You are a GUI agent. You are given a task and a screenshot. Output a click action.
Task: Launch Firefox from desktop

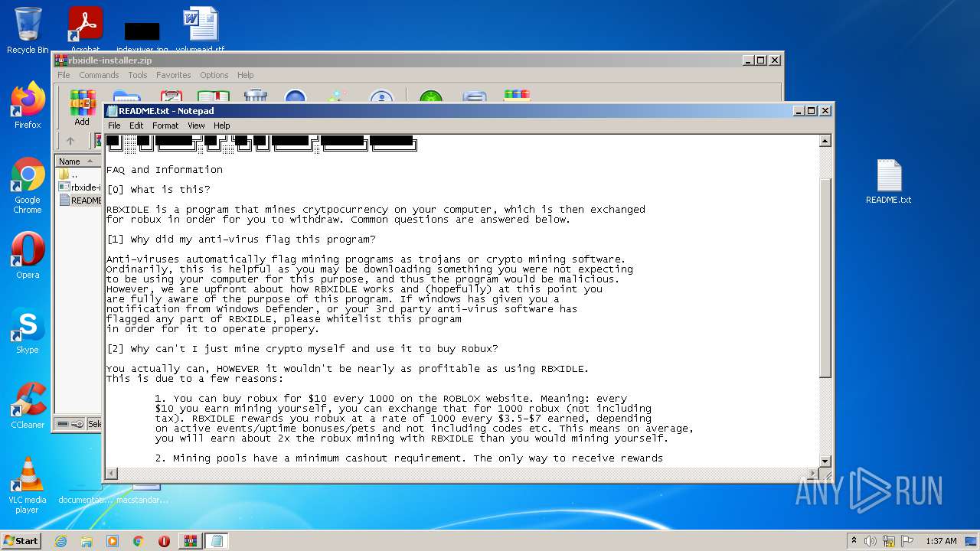[28, 106]
